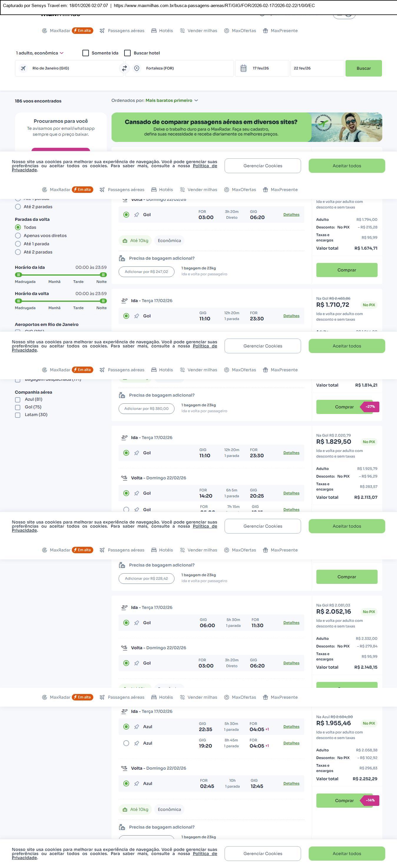Viewport: 397px width, 868px height.
Task: Click the destination pin icon next to Fortaleza
Action: coord(137,68)
